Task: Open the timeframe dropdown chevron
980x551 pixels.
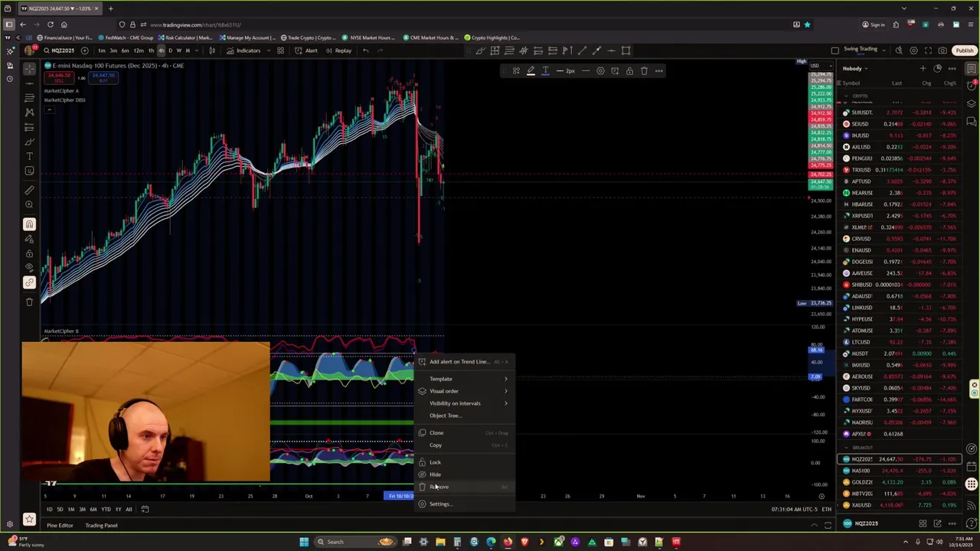Action: pos(198,51)
